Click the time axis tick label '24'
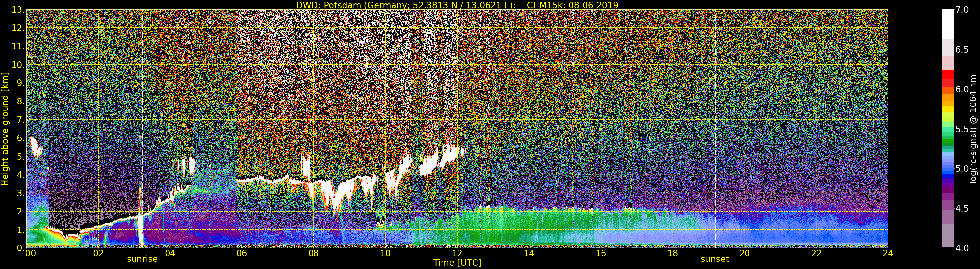This screenshot has width=980, height=269. tap(888, 253)
